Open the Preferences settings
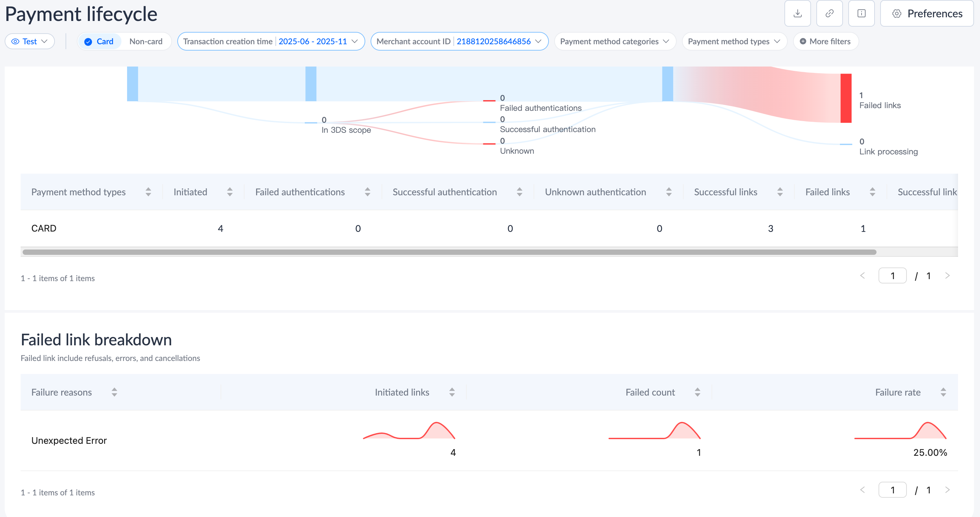The image size is (980, 517). 927,14
